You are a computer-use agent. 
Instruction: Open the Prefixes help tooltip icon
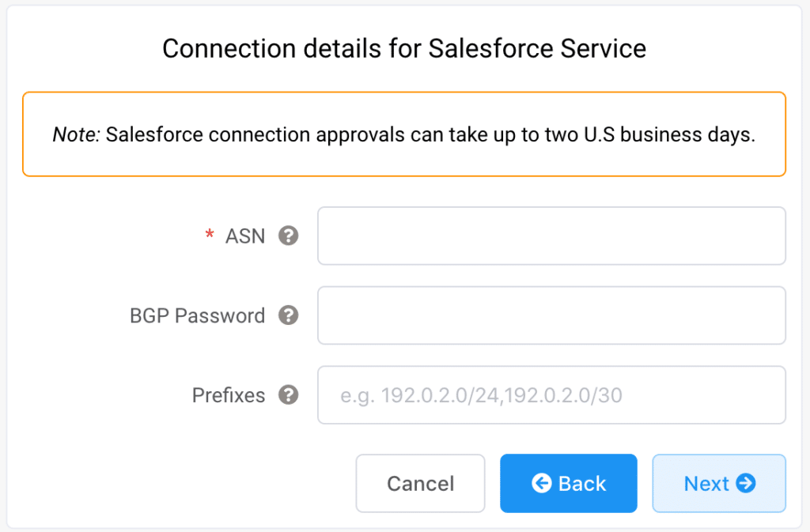289,394
